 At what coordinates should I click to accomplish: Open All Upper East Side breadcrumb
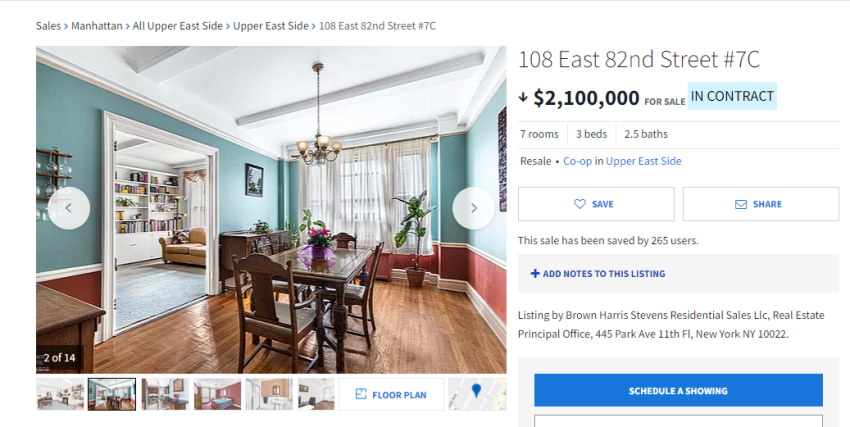pyautogui.click(x=177, y=26)
